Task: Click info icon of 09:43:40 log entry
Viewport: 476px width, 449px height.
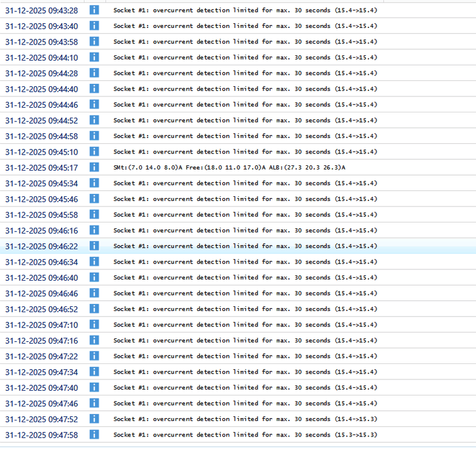Action: (94, 26)
